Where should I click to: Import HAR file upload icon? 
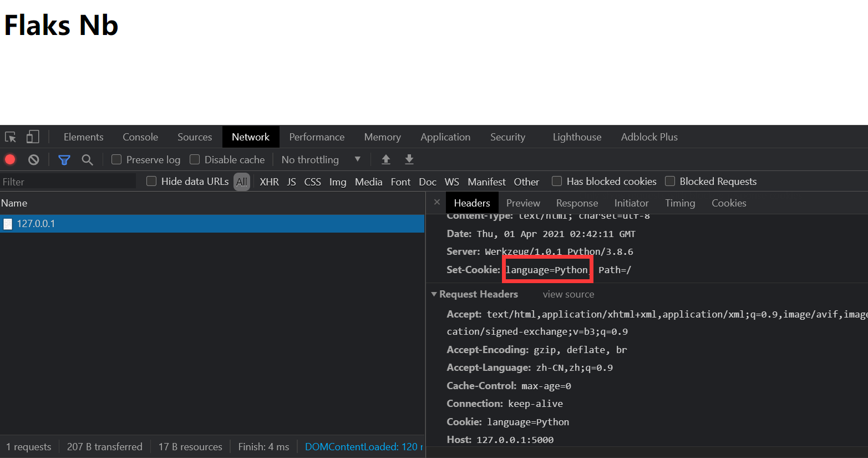[386, 160]
